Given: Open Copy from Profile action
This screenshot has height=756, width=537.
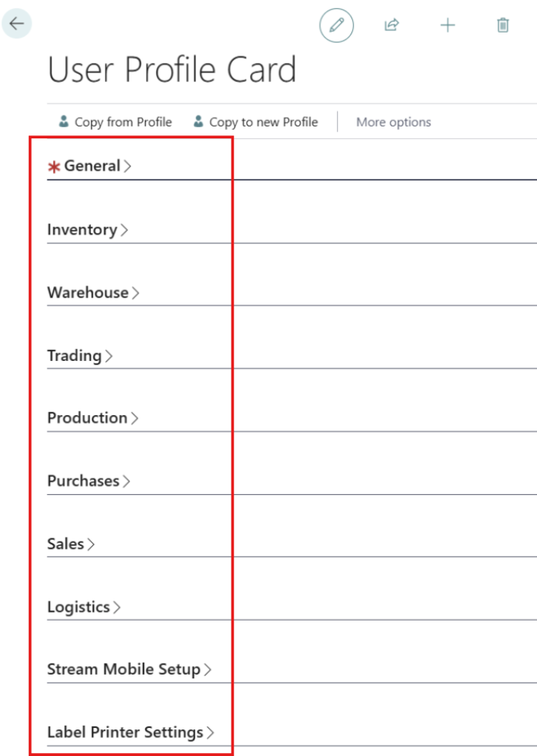Looking at the screenshot, I should click(123, 122).
